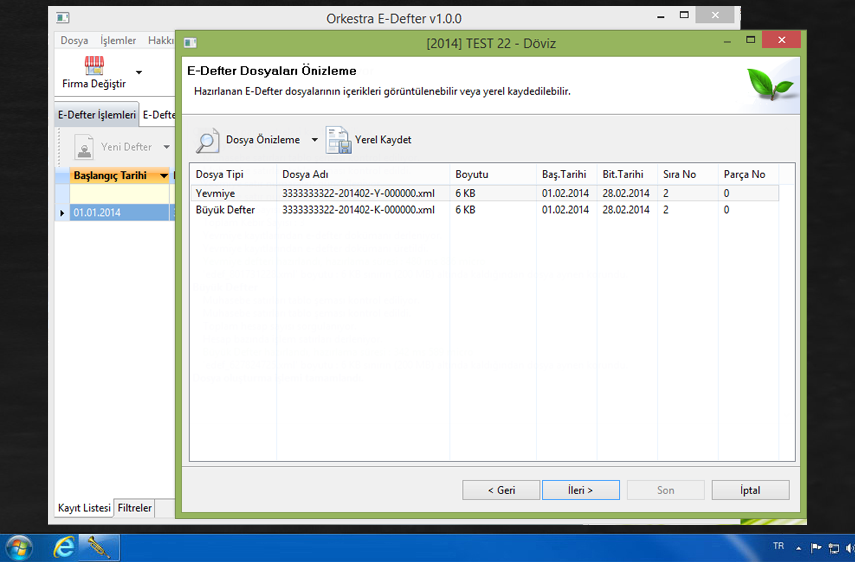Expand the Firma Değiştir dropdown arrow
This screenshot has height=562, width=855.
pyautogui.click(x=139, y=73)
